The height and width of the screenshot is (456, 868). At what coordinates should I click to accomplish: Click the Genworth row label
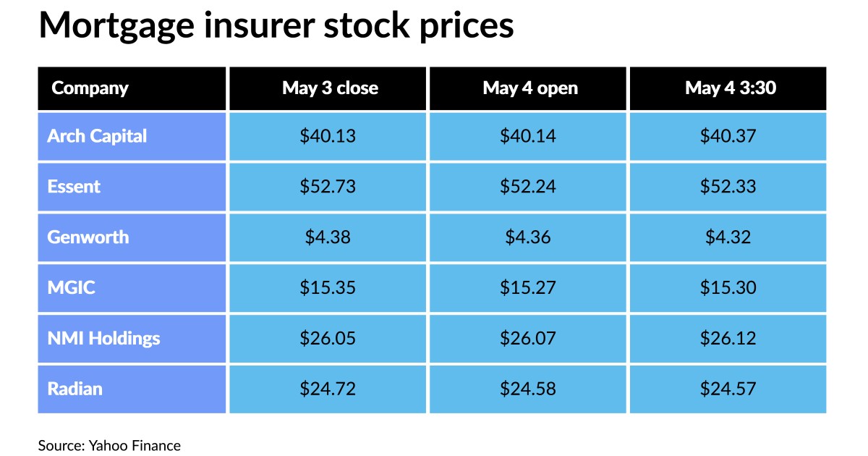88,237
